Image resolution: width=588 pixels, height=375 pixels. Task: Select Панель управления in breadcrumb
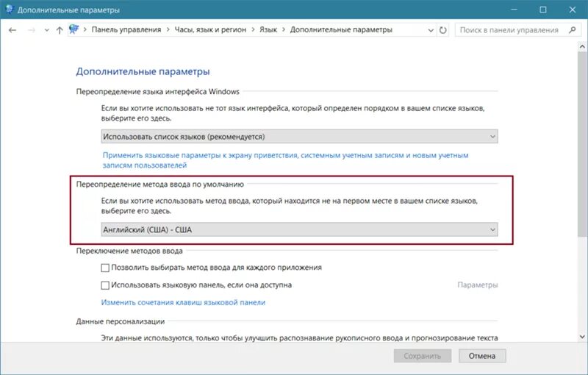click(126, 29)
